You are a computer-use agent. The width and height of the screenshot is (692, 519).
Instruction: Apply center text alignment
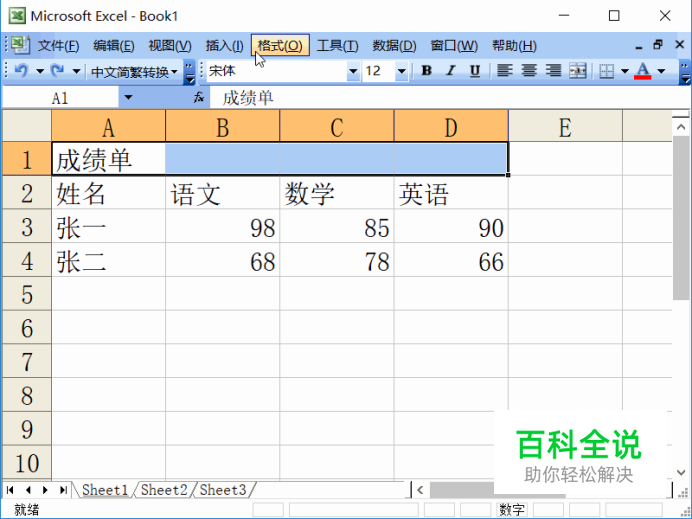click(529, 71)
